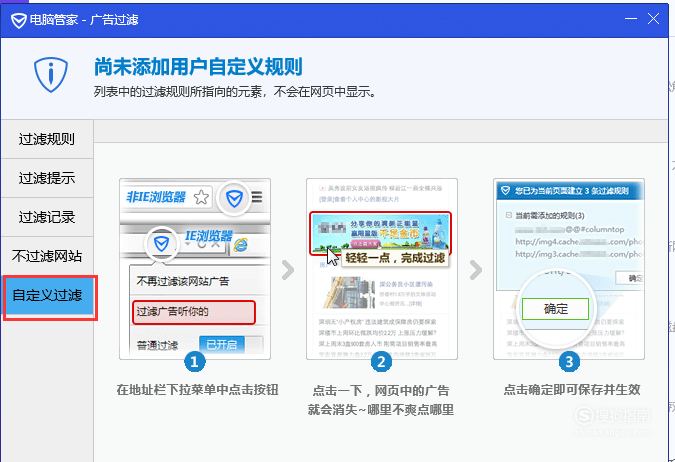Click the chevron arrow between steps 2 and 3
This screenshot has height=462, width=675.
(475, 270)
